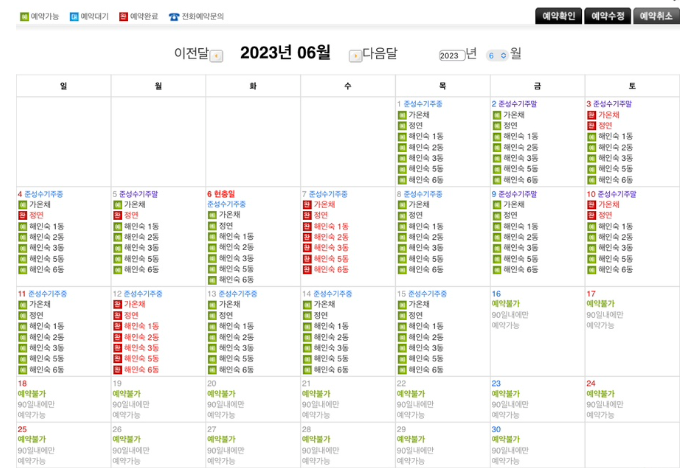Click available icon for 정연 on June 15
680x468 pixels.
coord(401,315)
